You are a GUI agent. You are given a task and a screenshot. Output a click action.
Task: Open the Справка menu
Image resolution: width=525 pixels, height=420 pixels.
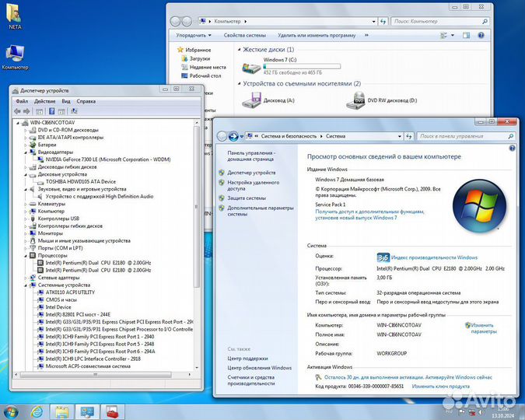86,101
